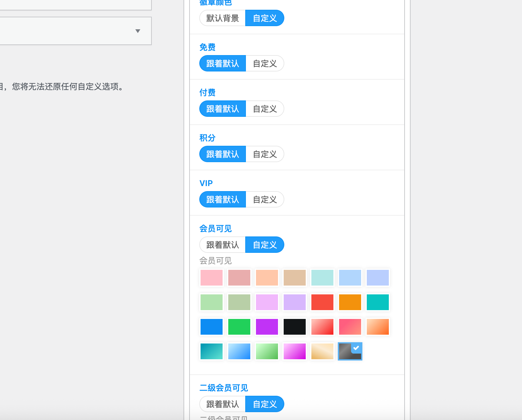The image size is (522, 420).
Task: Confirm 自定义 selected for 二级会员可见
Action: coord(264,404)
